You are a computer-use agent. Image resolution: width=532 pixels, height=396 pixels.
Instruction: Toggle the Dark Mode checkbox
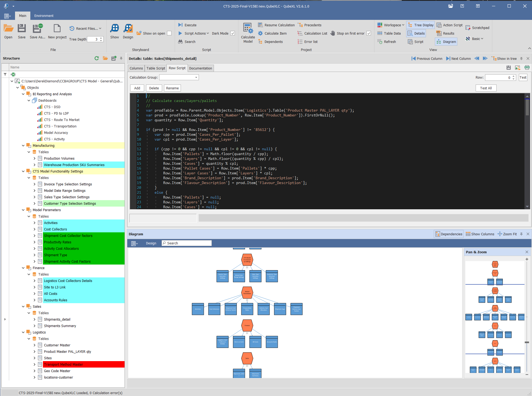coord(233,33)
